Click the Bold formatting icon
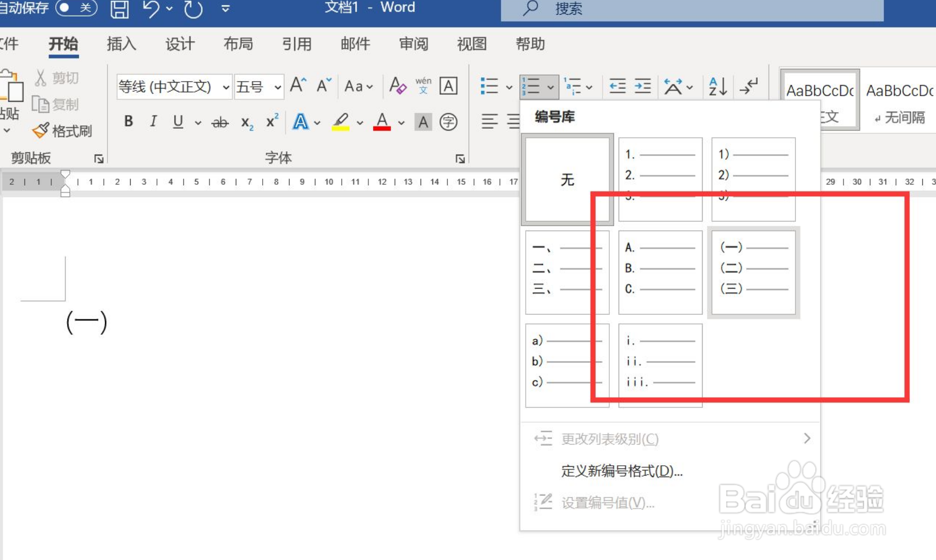 tap(128, 122)
